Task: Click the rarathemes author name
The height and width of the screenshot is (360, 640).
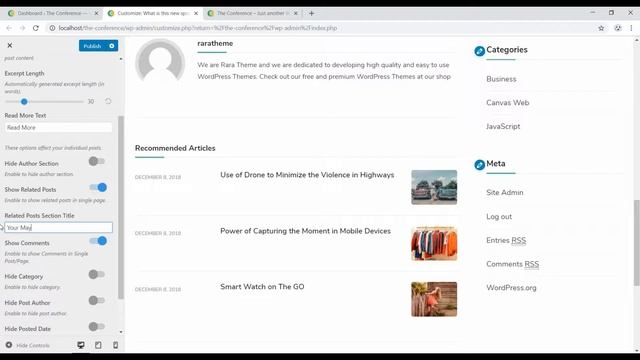Action: (215, 43)
